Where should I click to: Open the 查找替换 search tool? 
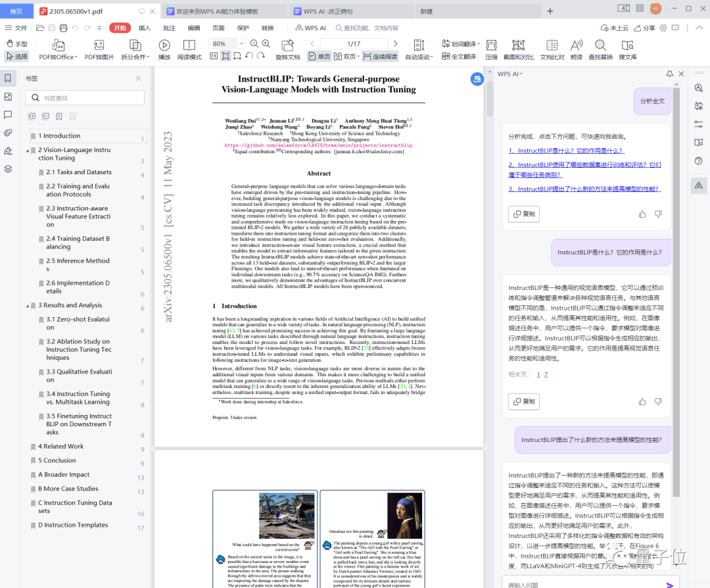(600, 50)
